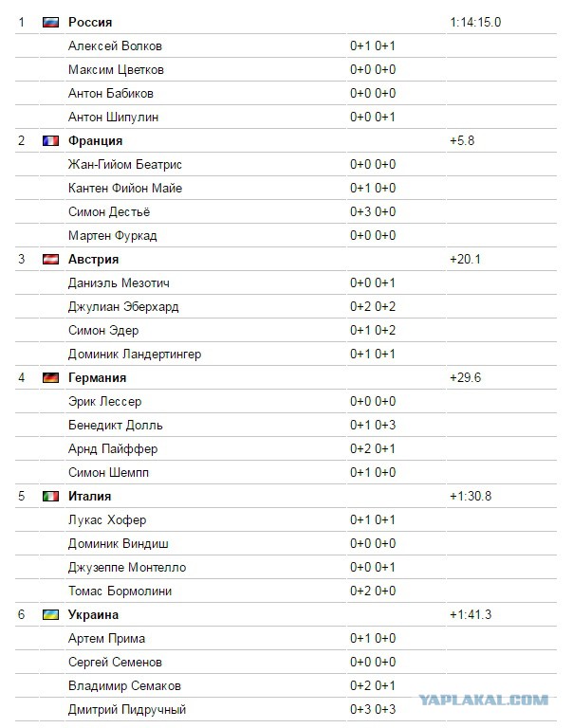Select team name Россия
573x728 pixels.
pos(90,23)
